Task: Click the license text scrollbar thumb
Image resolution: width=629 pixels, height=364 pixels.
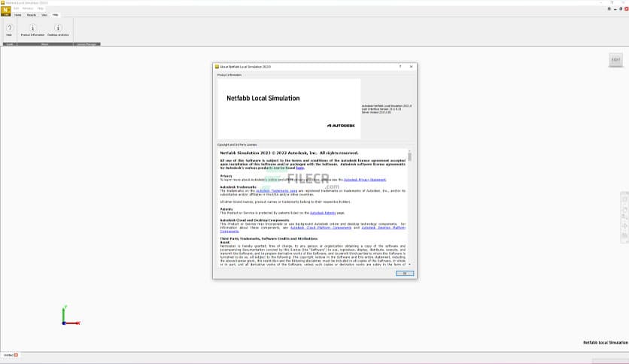Action: (409, 156)
